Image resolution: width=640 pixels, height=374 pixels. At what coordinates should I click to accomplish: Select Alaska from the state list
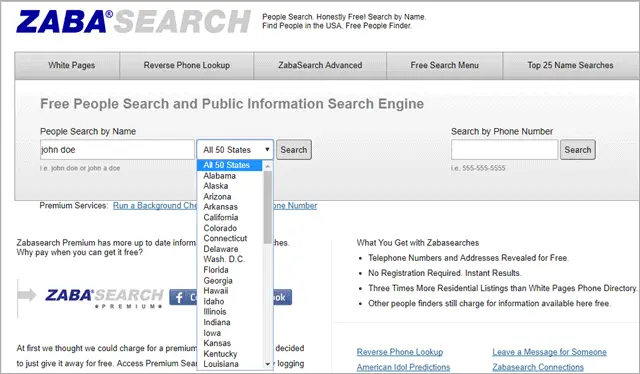tap(230, 186)
